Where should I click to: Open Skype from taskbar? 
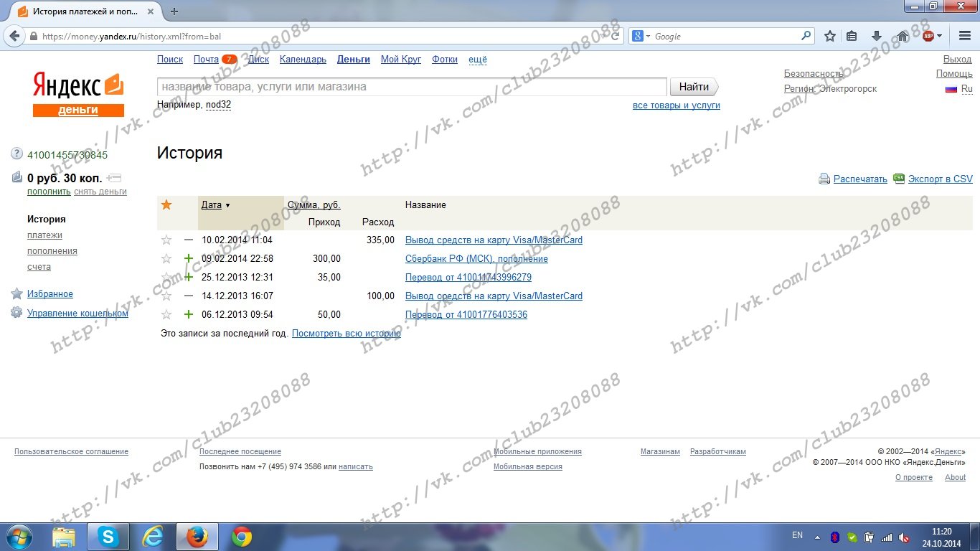[x=108, y=537]
